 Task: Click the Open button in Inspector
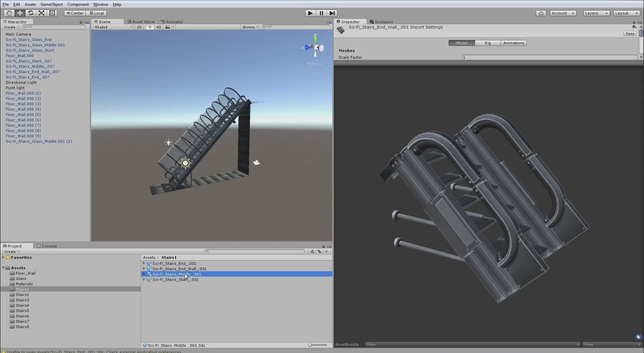630,33
